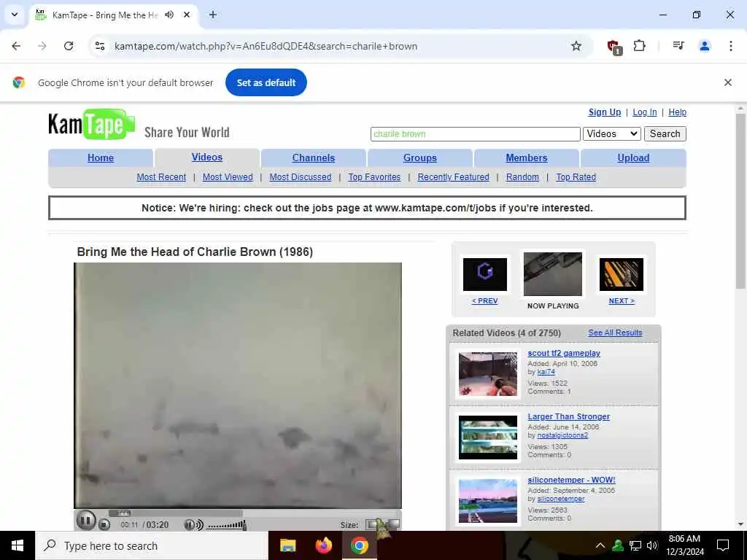Switch to the Upload tab
Image resolution: width=747 pixels, height=560 pixels.
click(x=633, y=158)
